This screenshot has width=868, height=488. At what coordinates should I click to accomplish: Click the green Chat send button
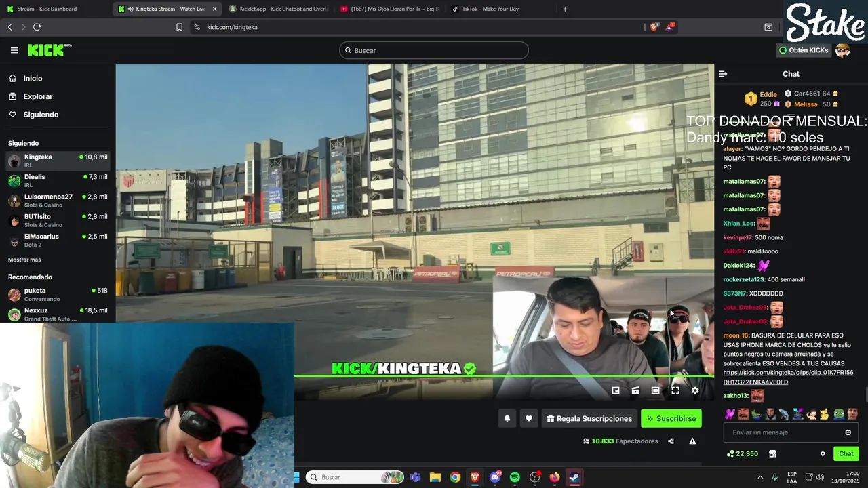click(846, 454)
